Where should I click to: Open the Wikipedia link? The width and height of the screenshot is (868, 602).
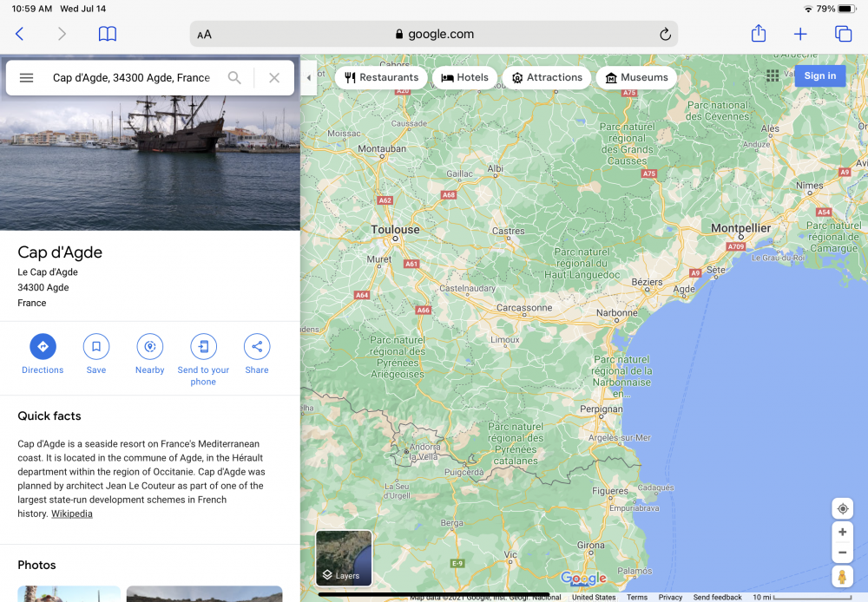click(x=71, y=514)
